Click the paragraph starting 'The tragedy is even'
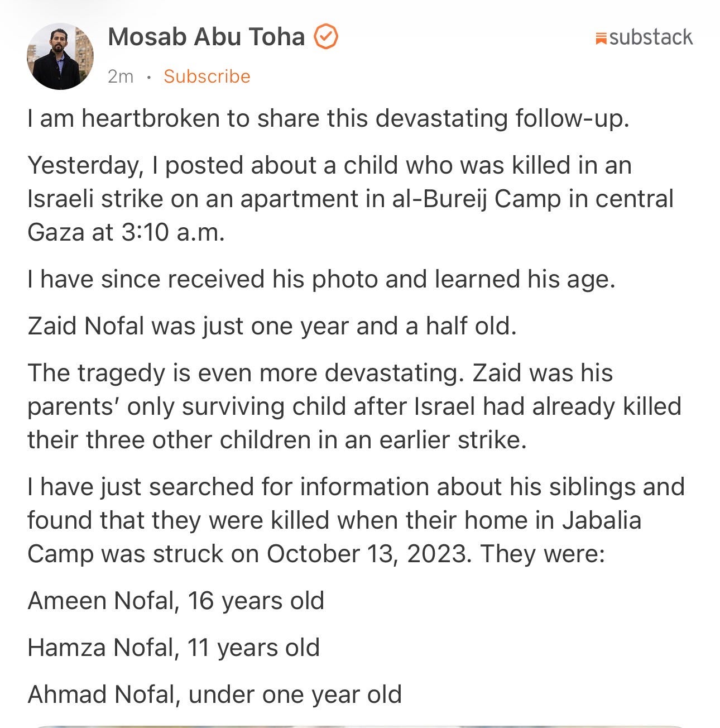 click(354, 406)
